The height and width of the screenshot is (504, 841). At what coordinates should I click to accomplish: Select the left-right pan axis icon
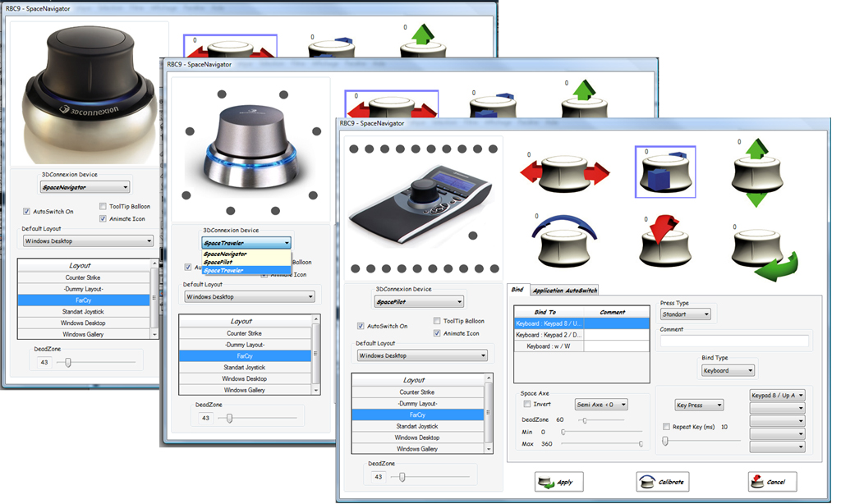tap(565, 172)
